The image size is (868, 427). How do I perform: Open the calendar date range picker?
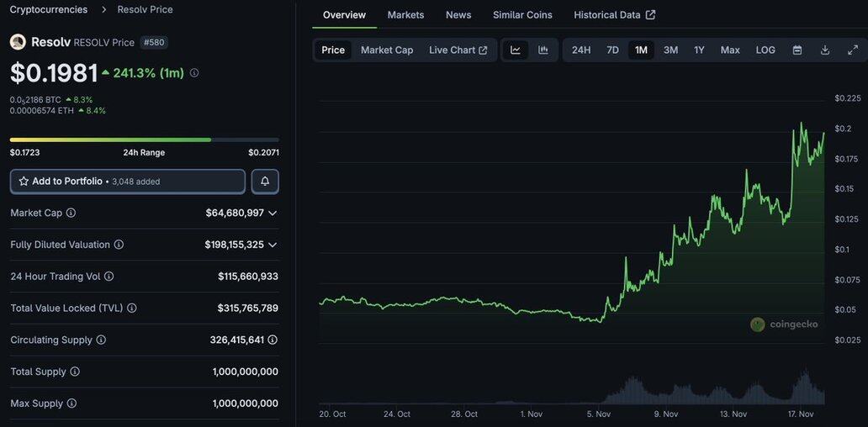(797, 50)
